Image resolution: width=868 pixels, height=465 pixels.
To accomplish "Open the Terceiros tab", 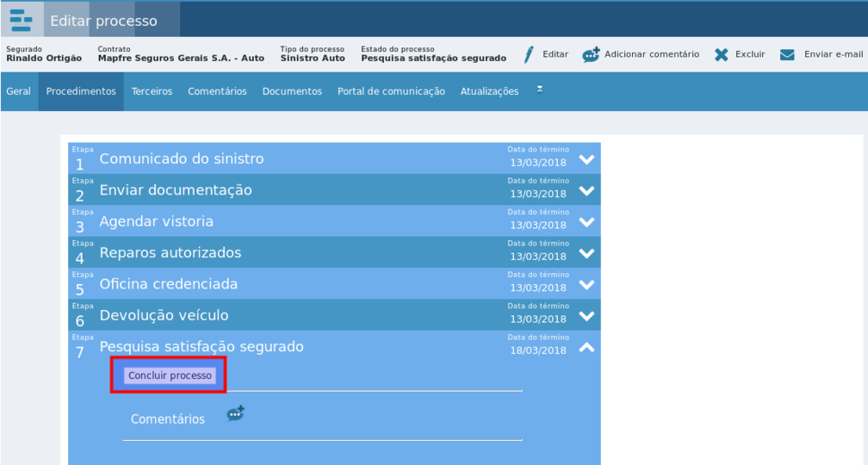I will [x=152, y=91].
